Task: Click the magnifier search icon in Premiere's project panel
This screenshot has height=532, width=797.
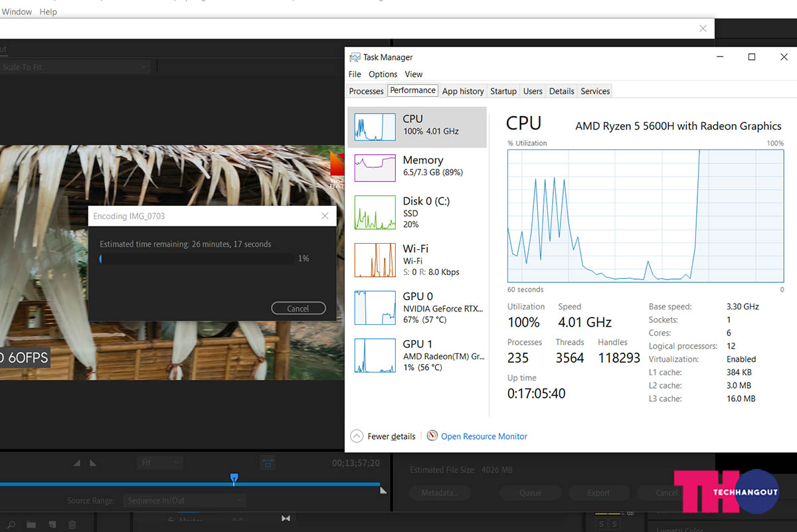Action: pyautogui.click(x=11, y=525)
